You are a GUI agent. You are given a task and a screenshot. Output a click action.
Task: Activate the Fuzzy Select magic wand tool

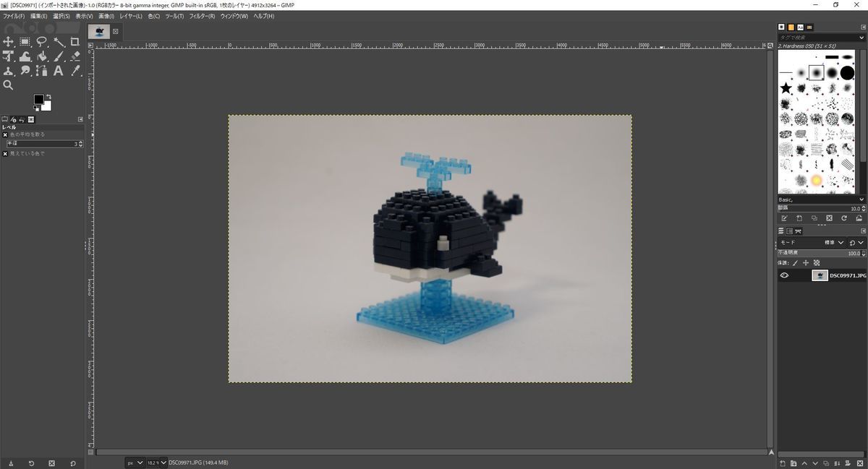pyautogui.click(x=59, y=42)
